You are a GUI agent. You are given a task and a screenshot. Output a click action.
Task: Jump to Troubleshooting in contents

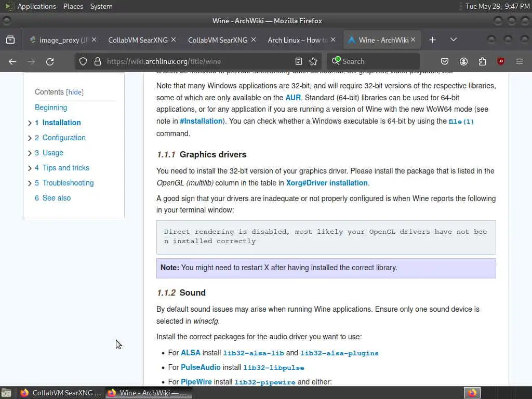(68, 183)
